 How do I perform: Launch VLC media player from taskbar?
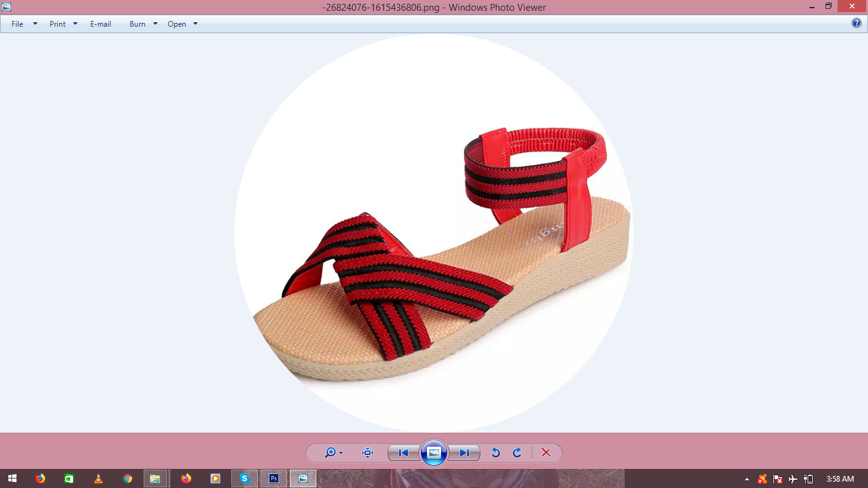tap(98, 478)
